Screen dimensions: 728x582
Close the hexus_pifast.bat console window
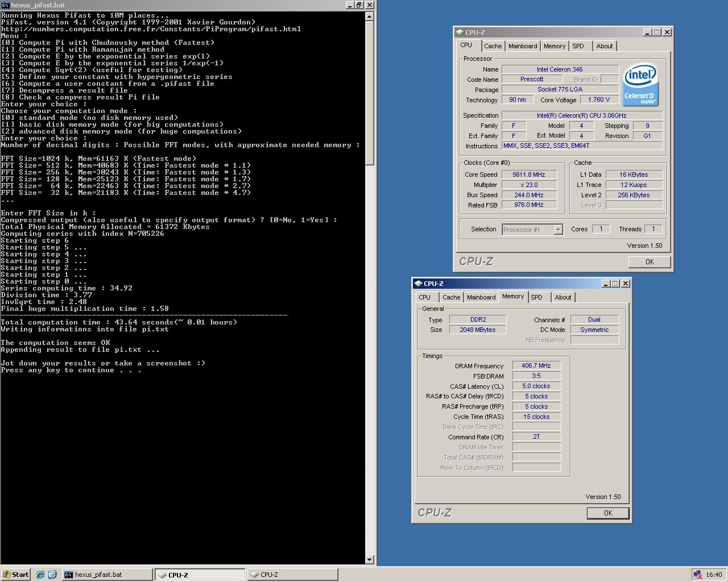point(369,5)
